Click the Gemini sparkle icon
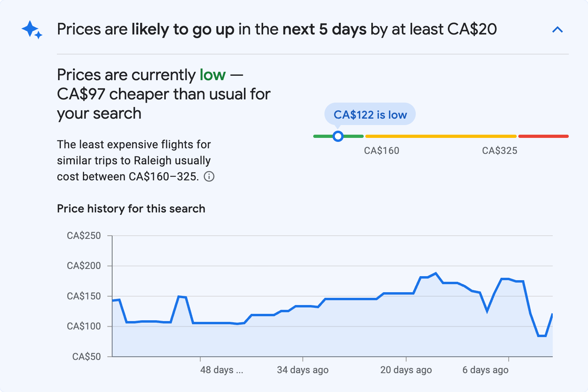 click(31, 29)
